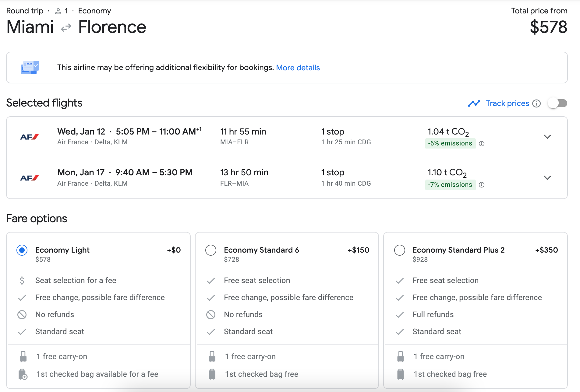The image size is (580, 392).
Task: Choose the Economy Standard Plus 2 fare option
Action: coord(399,250)
